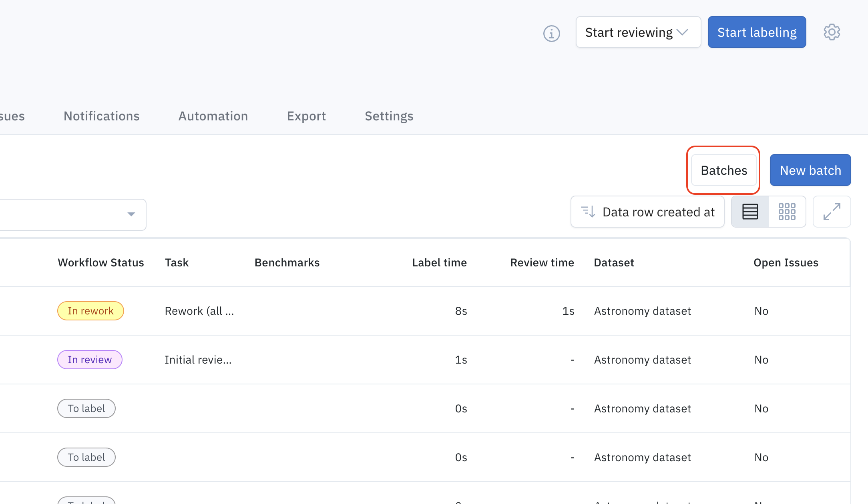
Task: Go to Notifications tab
Action: (x=101, y=116)
